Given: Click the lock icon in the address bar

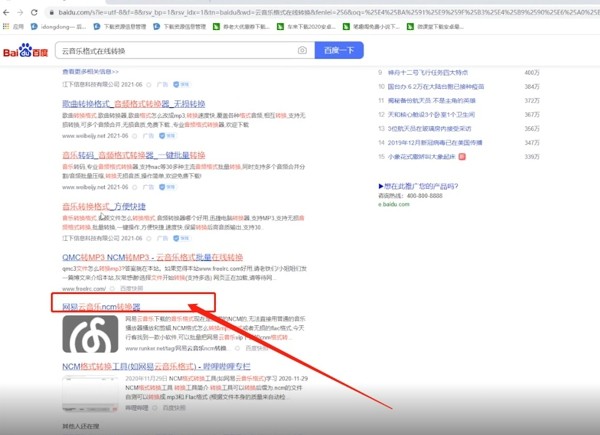Looking at the screenshot, I should point(52,12).
